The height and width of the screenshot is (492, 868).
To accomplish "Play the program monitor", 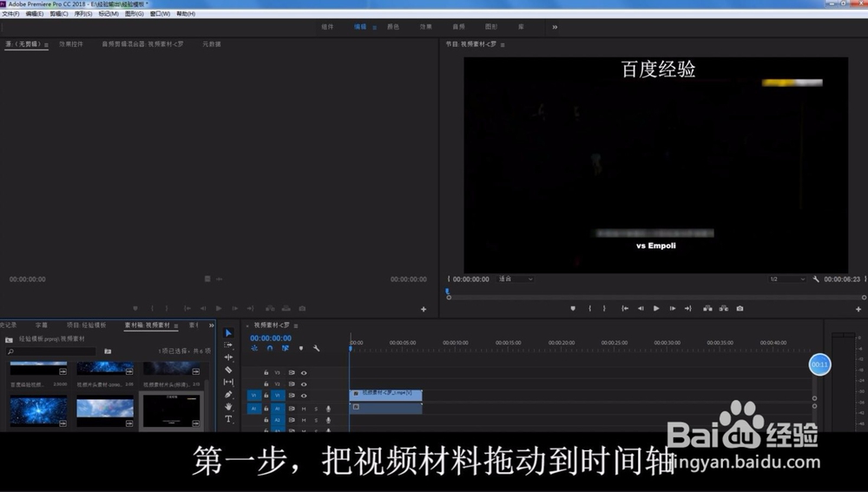I will [656, 309].
